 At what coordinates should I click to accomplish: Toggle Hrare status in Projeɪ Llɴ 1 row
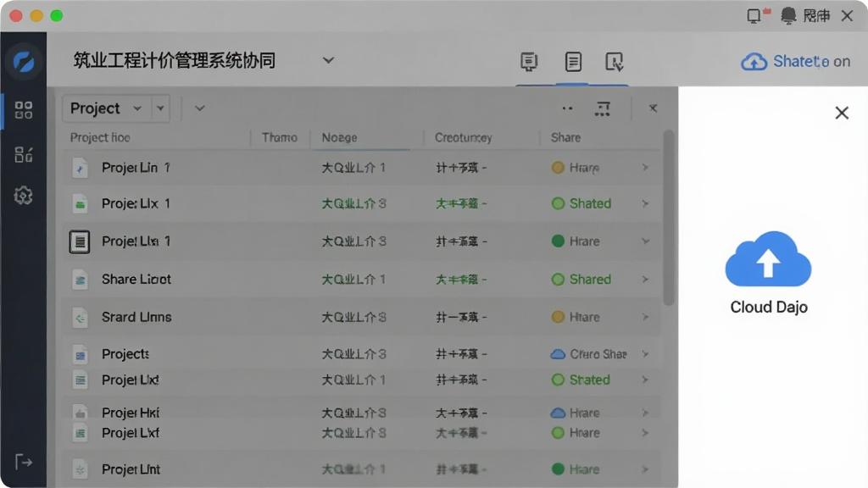click(576, 241)
